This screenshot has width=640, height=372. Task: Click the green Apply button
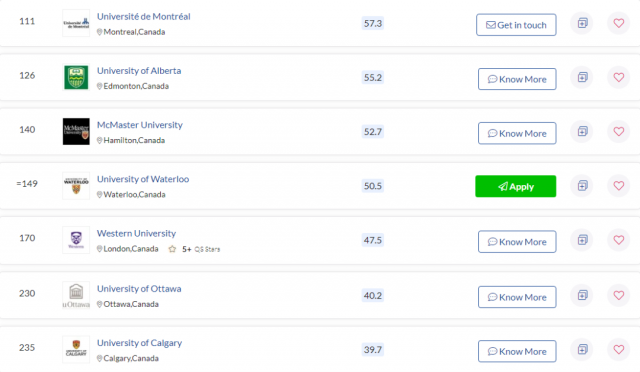point(516,186)
